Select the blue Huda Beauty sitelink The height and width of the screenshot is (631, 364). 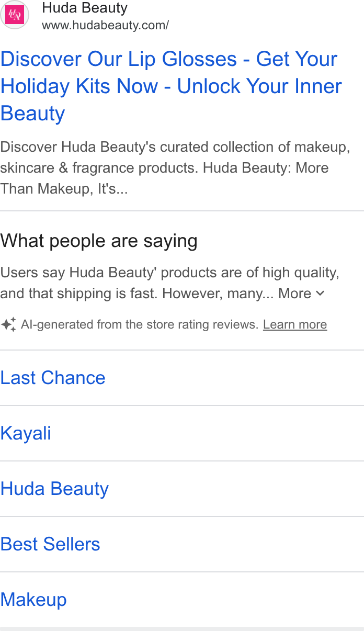click(54, 489)
